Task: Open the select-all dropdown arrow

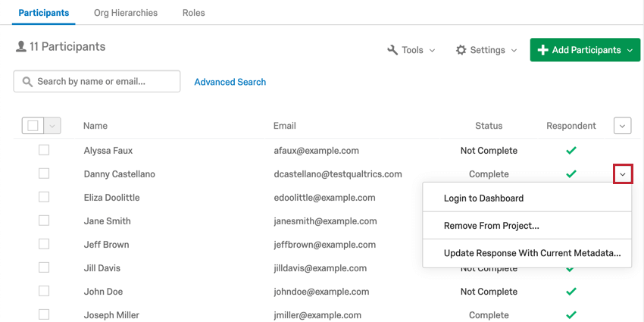Action: click(x=52, y=126)
